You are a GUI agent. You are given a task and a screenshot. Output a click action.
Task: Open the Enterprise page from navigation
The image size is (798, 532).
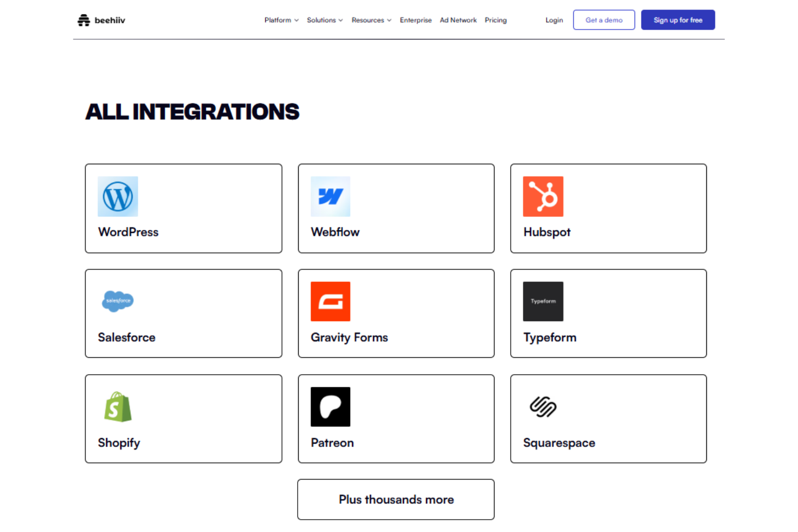(x=416, y=20)
